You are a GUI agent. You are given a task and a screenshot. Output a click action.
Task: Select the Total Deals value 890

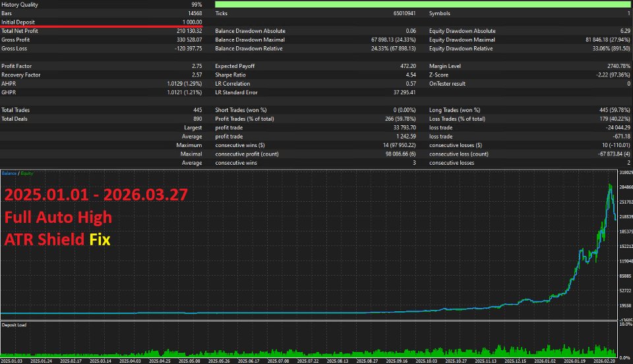[197, 119]
